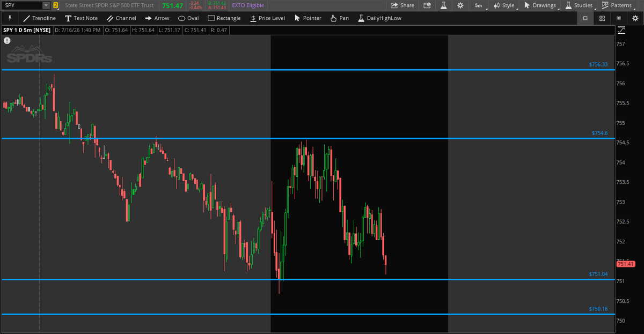This screenshot has height=334, width=644.
Task: Click the $750.16 price level label
Action: point(598,309)
